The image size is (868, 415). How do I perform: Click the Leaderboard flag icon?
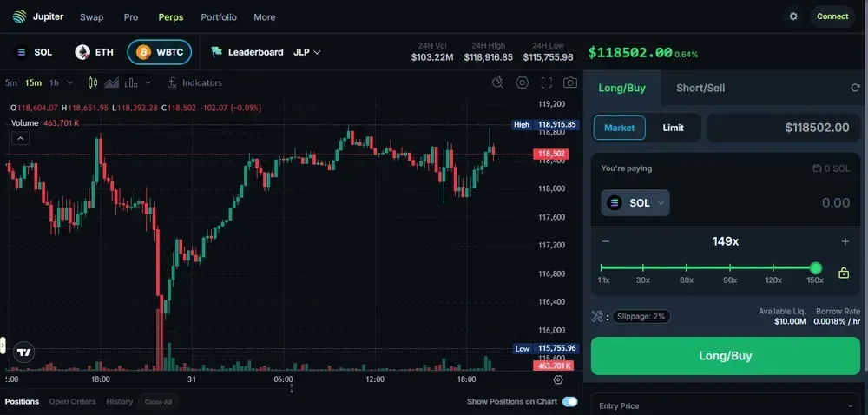pos(216,52)
